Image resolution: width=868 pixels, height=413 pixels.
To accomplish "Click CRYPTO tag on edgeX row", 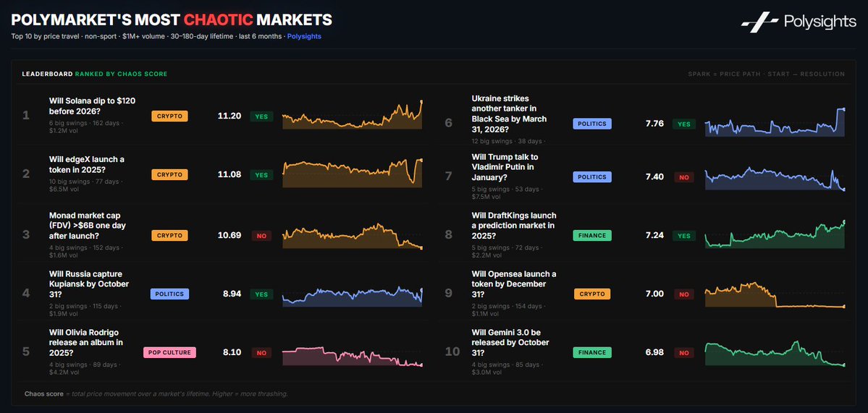I will 169,175.
